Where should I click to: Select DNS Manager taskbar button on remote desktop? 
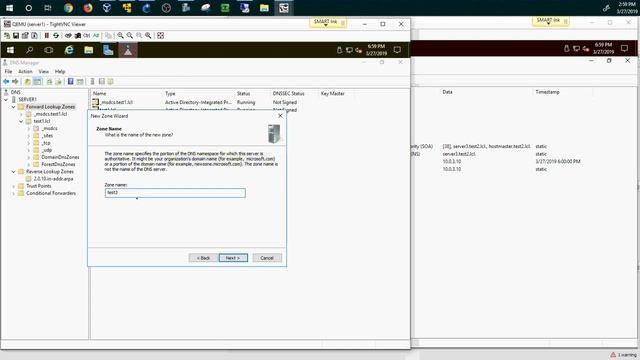pos(128,50)
